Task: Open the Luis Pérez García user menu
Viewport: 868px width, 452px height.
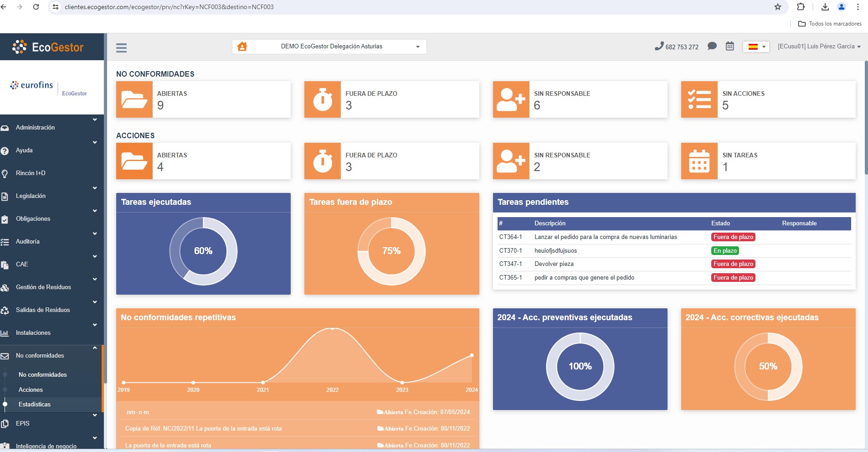Action: pos(818,47)
